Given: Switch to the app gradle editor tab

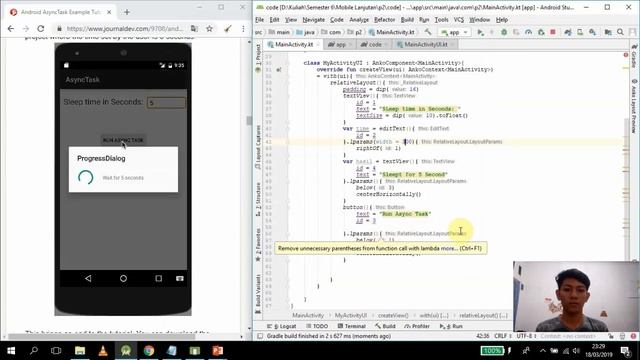Looking at the screenshot, I should [339, 44].
